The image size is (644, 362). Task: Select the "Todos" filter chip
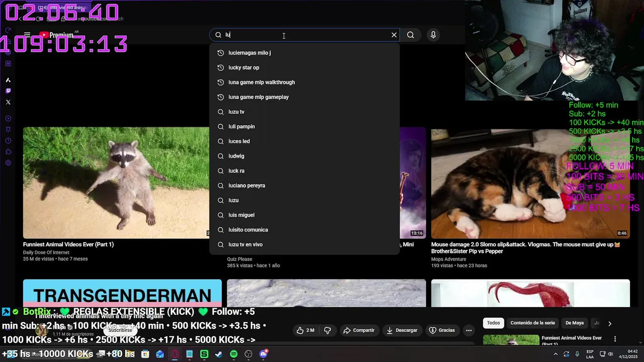point(494,323)
